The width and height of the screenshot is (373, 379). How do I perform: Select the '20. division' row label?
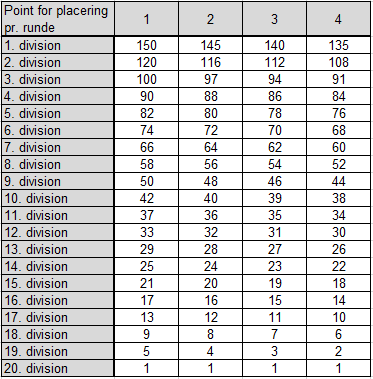click(x=58, y=368)
